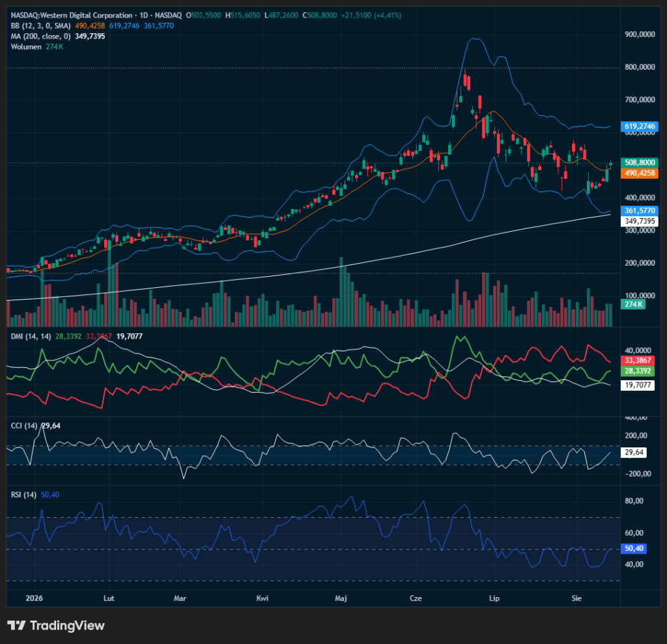Click the blue 361,5770 lower band price tag
This screenshot has height=644, width=667.
(x=640, y=210)
